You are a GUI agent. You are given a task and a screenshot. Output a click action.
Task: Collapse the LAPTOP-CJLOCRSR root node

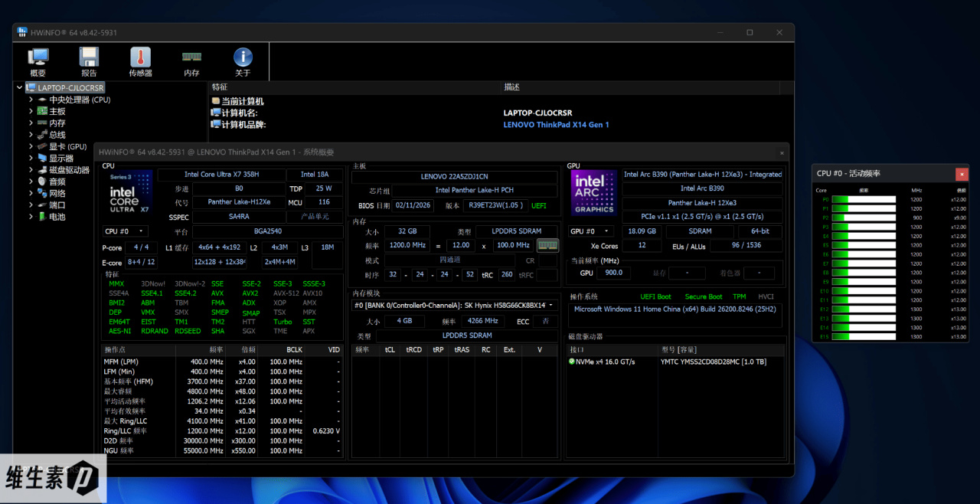point(20,88)
